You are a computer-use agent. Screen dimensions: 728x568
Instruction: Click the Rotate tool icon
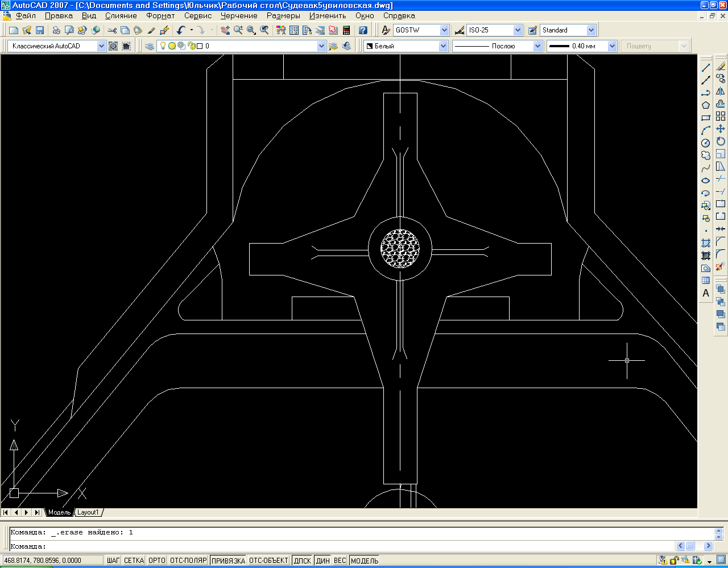tap(721, 142)
